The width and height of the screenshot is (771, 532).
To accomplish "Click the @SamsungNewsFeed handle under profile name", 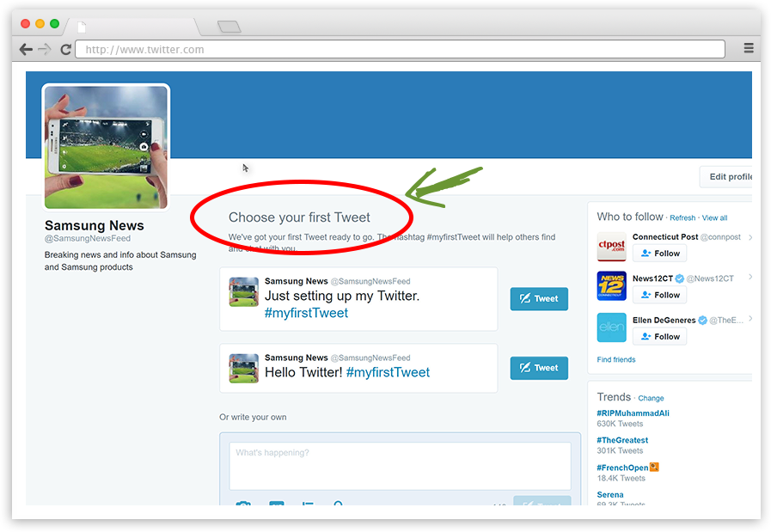I will (x=88, y=238).
